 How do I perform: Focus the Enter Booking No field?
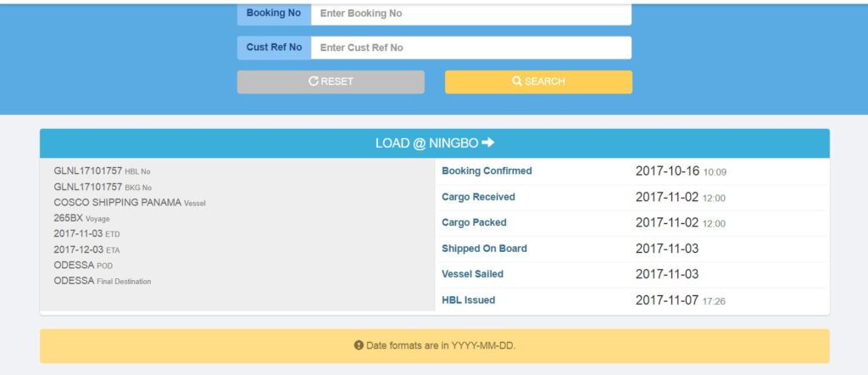pyautogui.click(x=470, y=14)
